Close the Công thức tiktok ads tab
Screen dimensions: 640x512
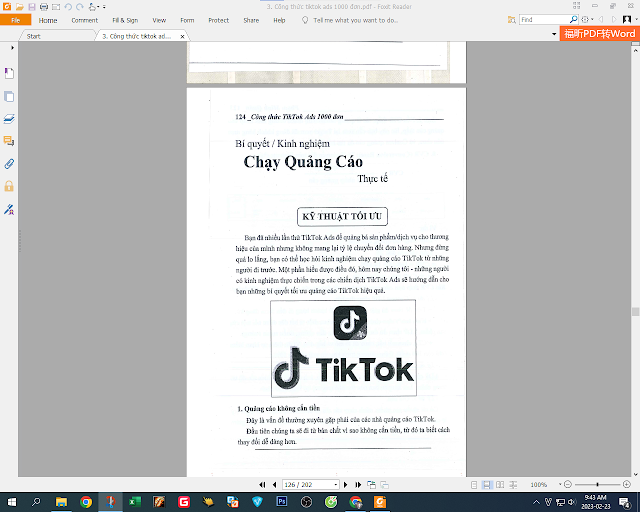point(182,36)
